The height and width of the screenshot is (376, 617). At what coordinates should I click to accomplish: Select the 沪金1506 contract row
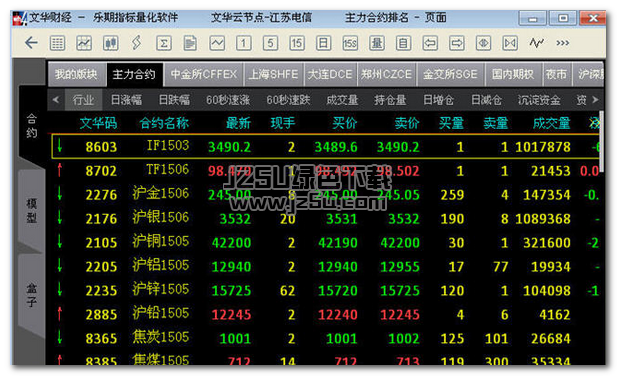[325, 194]
